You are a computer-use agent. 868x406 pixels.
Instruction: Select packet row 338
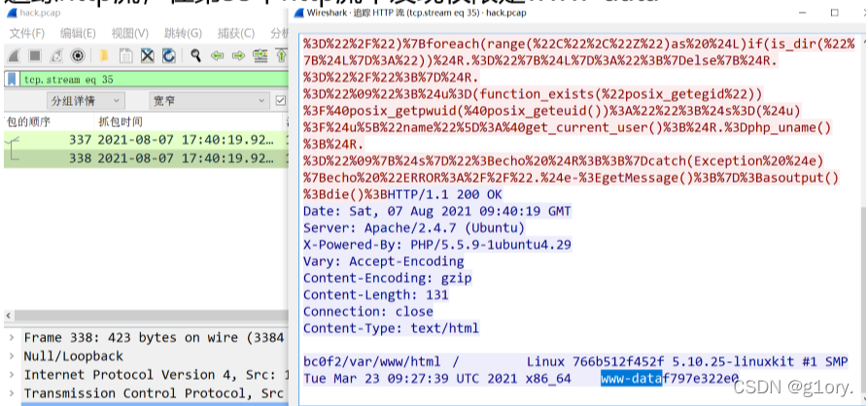coord(146,158)
